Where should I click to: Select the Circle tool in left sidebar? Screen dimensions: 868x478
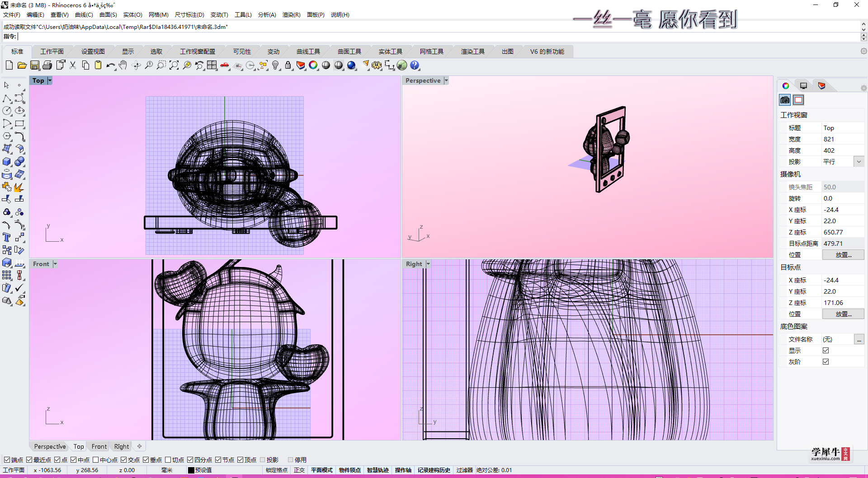(x=7, y=111)
